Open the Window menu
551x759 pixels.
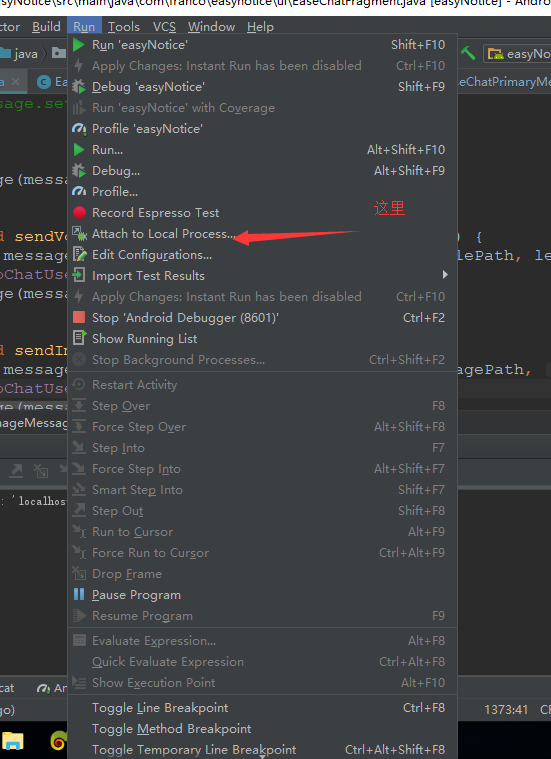pyautogui.click(x=211, y=27)
